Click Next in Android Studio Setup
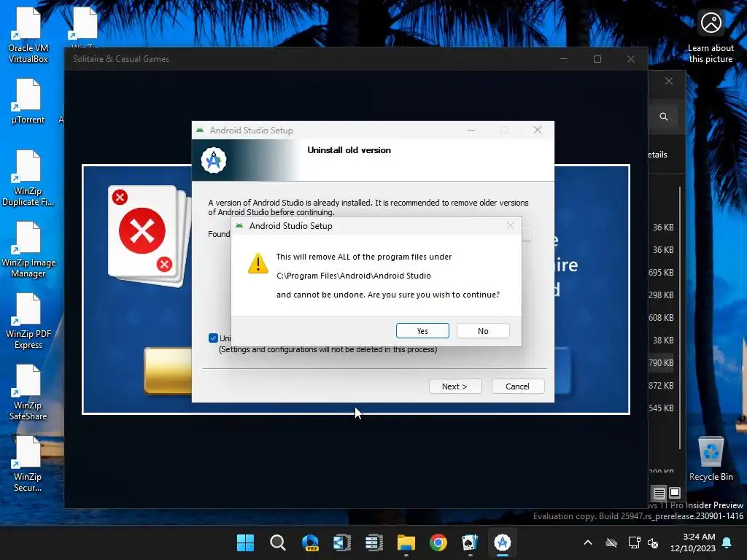This screenshot has width=747, height=560. click(454, 386)
